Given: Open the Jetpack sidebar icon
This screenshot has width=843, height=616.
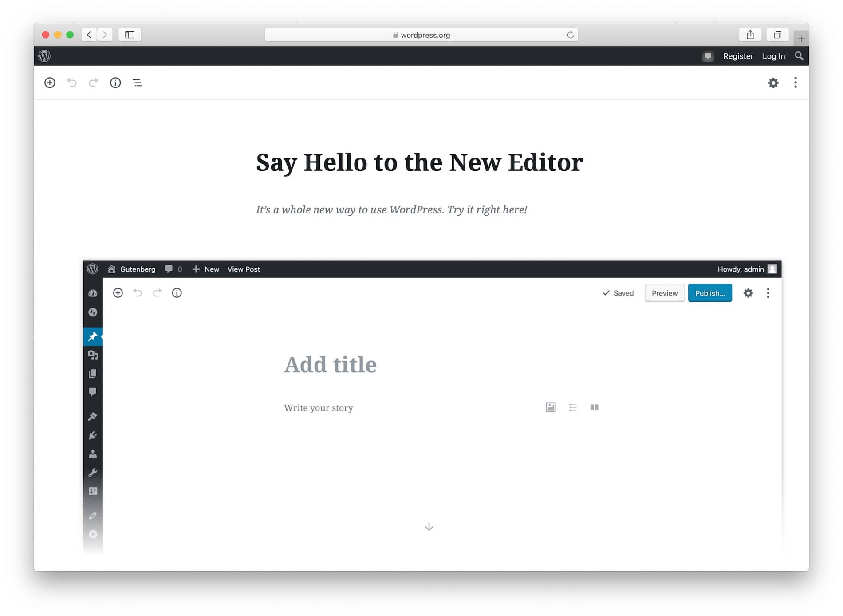Looking at the screenshot, I should pos(93,312).
